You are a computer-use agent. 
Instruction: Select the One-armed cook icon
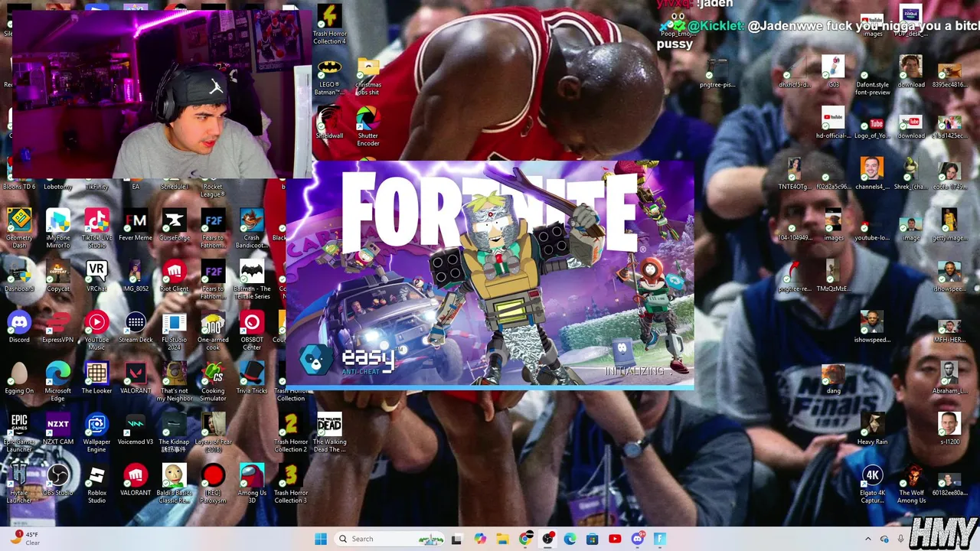click(213, 330)
